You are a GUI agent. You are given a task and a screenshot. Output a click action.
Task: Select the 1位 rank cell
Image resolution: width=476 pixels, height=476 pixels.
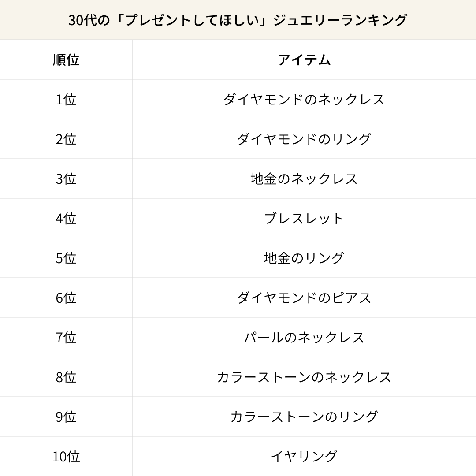(x=66, y=100)
